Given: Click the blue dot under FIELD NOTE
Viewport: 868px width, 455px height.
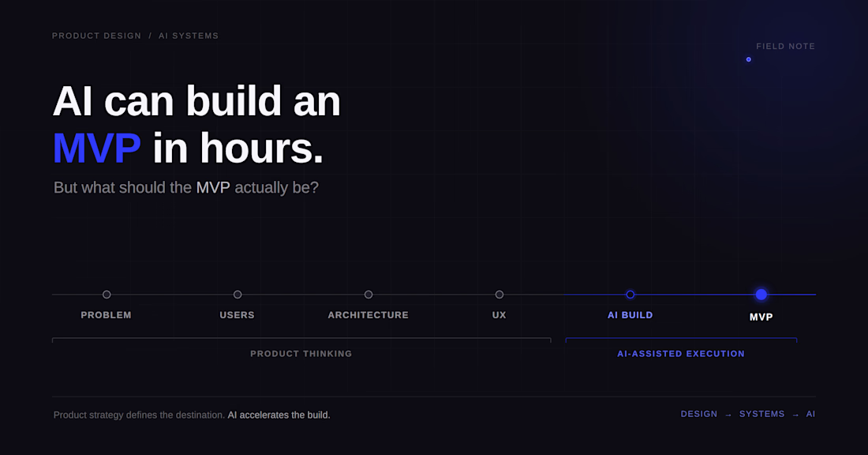Looking at the screenshot, I should 748,59.
